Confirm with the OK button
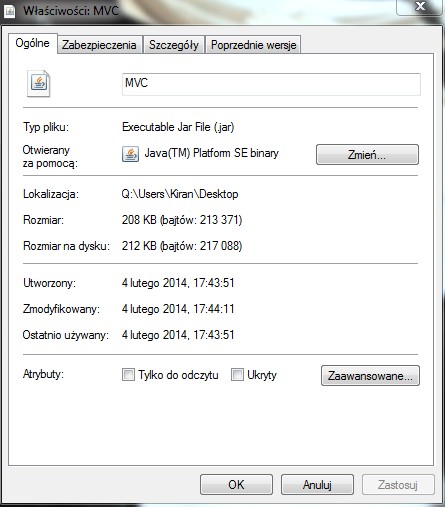 click(x=236, y=484)
